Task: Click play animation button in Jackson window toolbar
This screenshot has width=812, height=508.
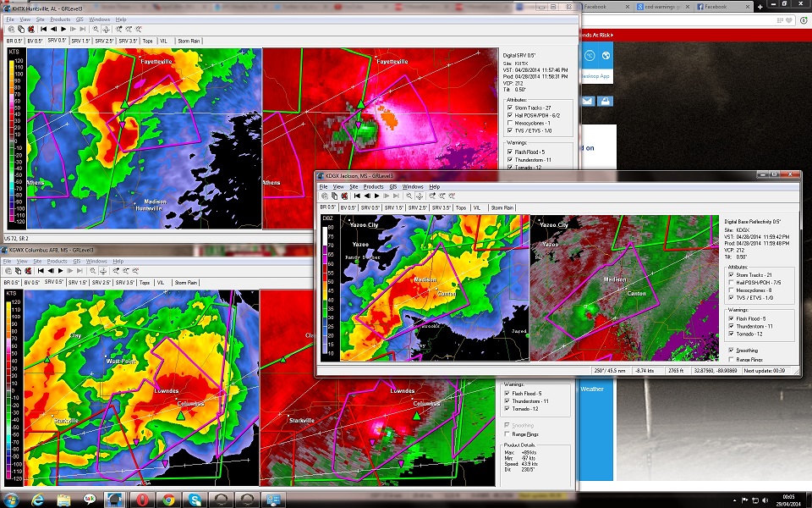Action: [x=376, y=196]
